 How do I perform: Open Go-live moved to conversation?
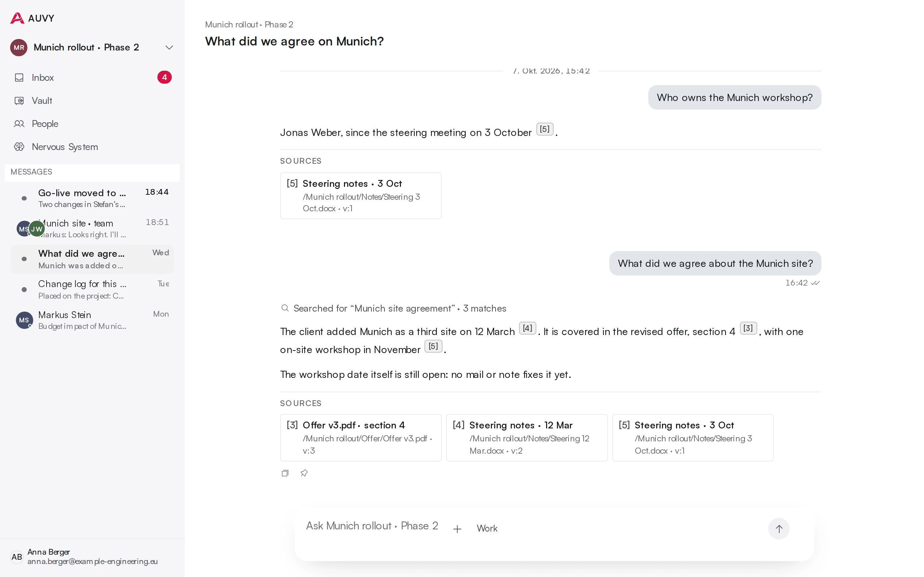(x=92, y=198)
